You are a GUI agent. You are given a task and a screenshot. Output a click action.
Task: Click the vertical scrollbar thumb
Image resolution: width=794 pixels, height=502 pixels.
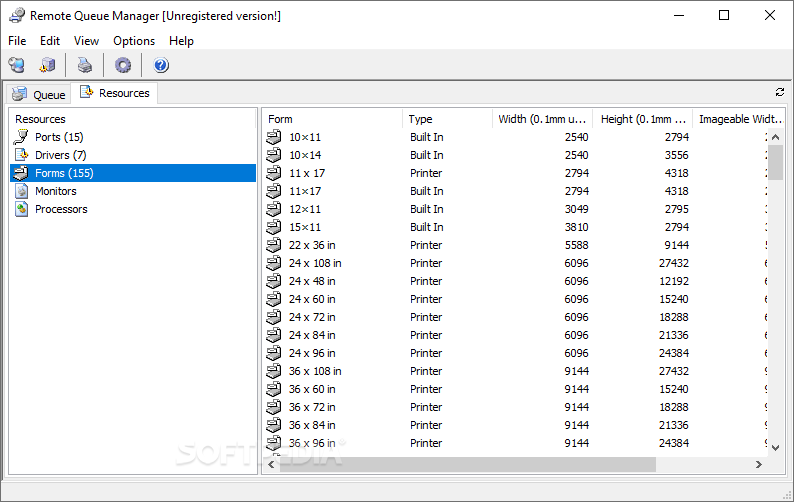[775, 162]
